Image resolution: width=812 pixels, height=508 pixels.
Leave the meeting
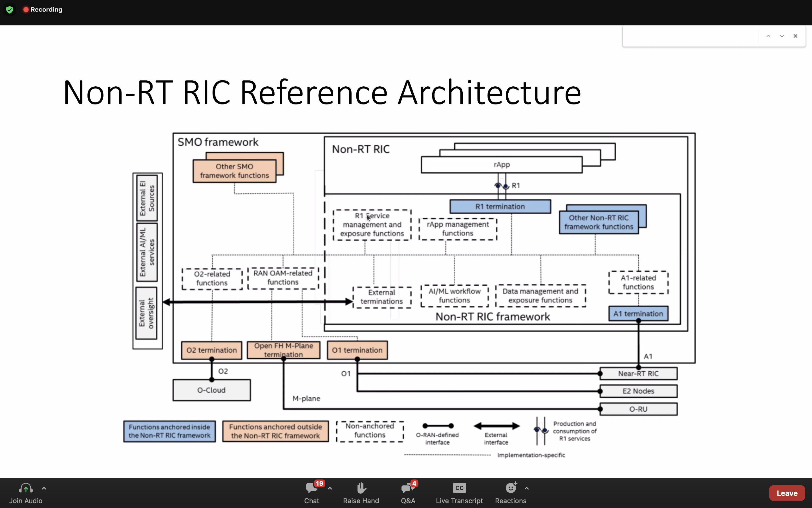[x=787, y=493]
